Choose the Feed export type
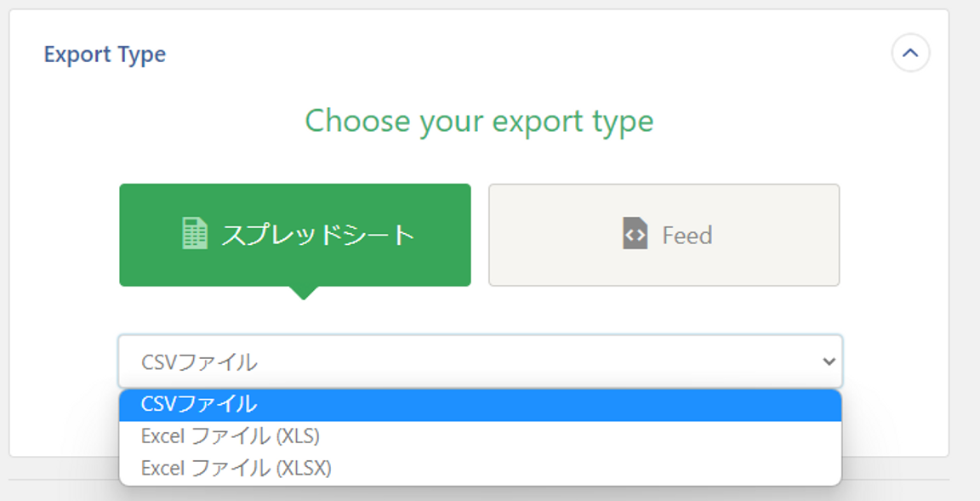 [664, 235]
